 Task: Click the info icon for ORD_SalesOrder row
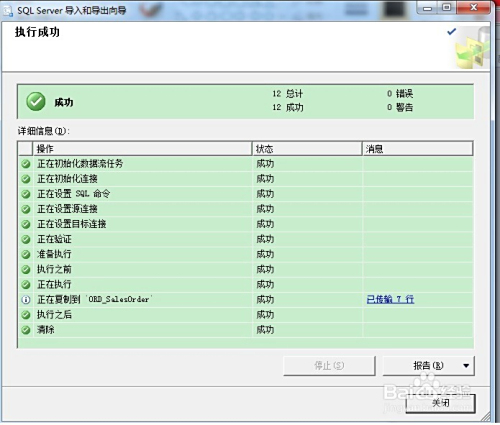point(26,300)
